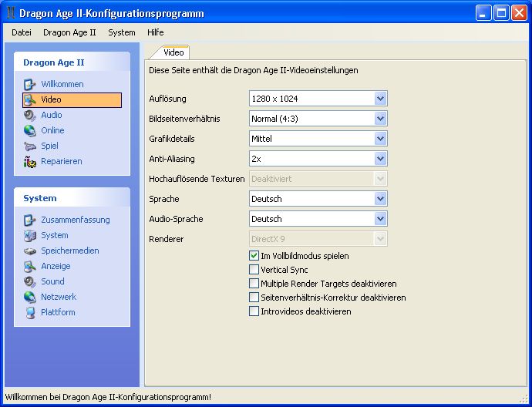Click the Online globe icon
The width and height of the screenshot is (532, 407).
(x=29, y=130)
